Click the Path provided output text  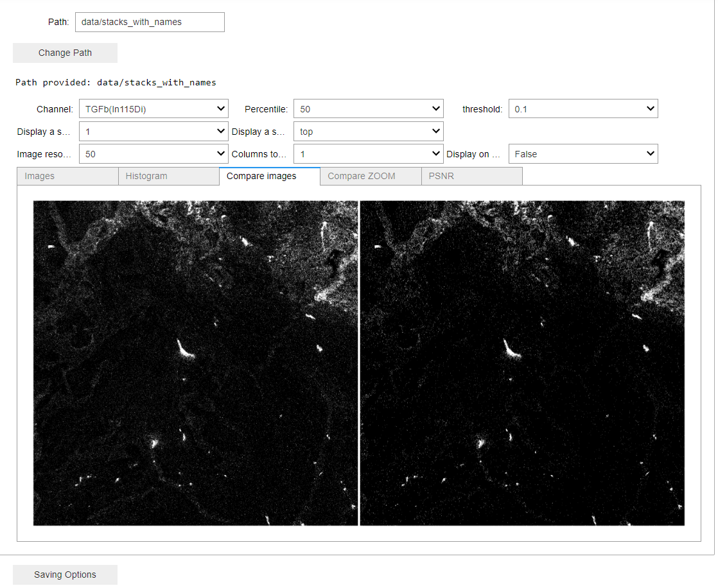[x=116, y=82]
